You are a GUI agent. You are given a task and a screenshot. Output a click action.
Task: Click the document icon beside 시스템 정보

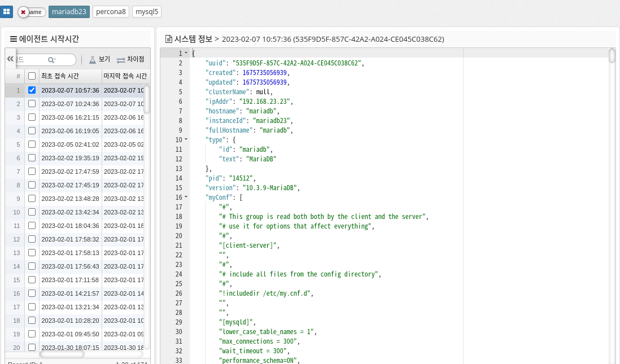[x=168, y=39]
